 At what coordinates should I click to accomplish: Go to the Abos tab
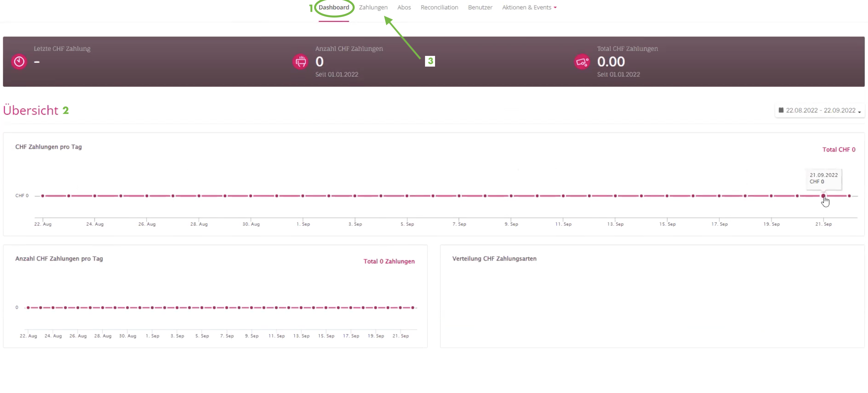point(404,7)
